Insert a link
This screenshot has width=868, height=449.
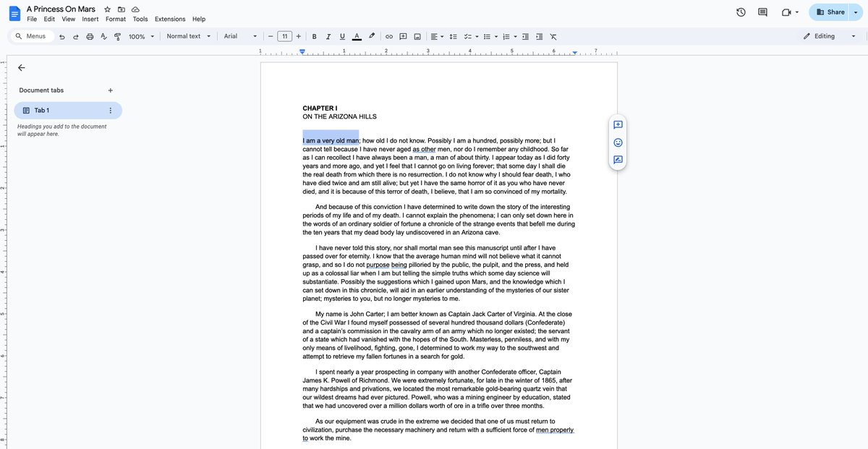(389, 36)
